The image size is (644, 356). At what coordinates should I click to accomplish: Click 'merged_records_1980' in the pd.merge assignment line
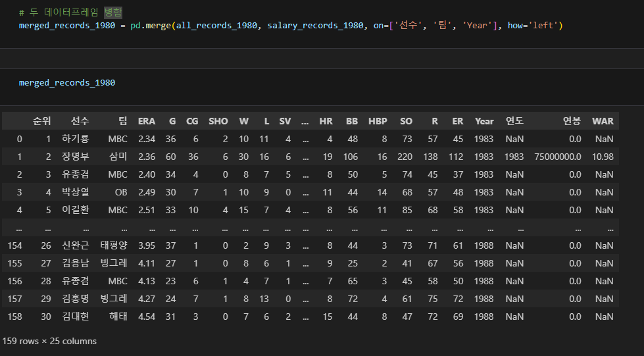pyautogui.click(x=67, y=26)
